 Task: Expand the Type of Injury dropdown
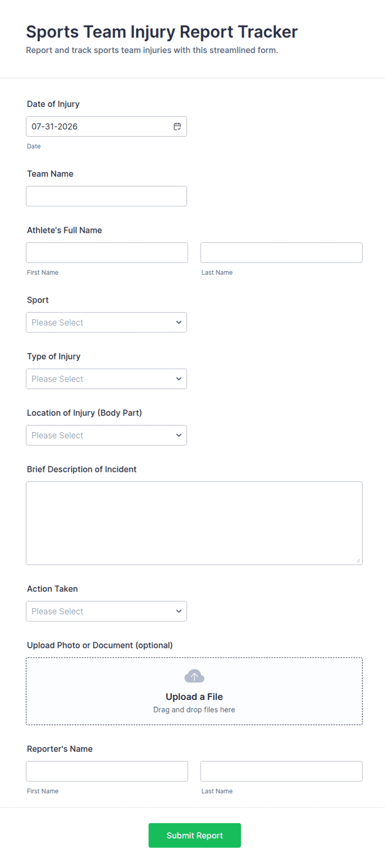tap(106, 379)
